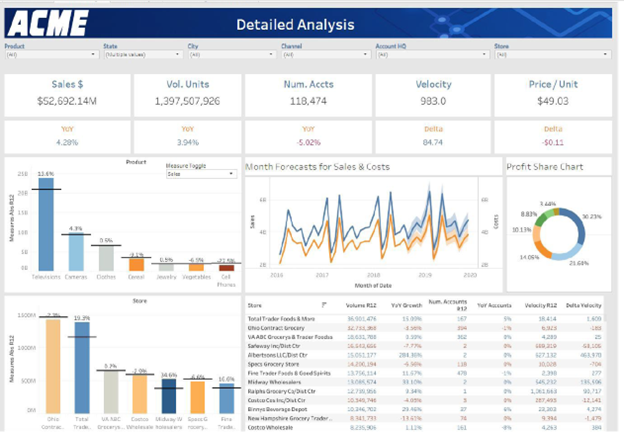Click the ACME logo
The image size is (624, 436).
pos(48,23)
